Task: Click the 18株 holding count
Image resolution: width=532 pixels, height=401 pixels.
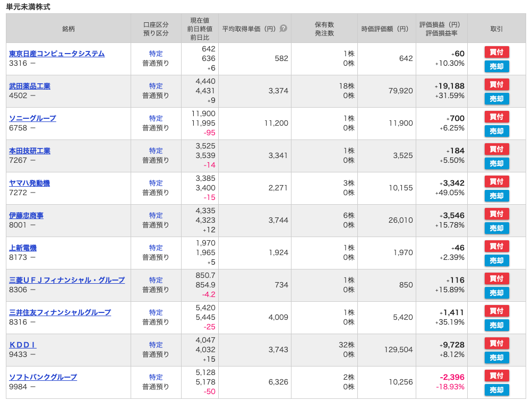Action: coord(346,86)
